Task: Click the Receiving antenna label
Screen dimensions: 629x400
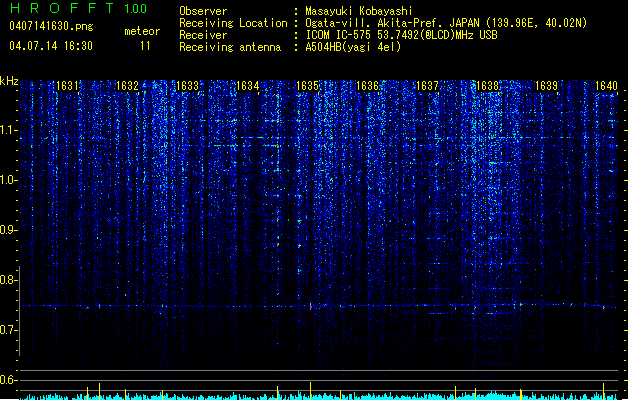Action: point(230,47)
